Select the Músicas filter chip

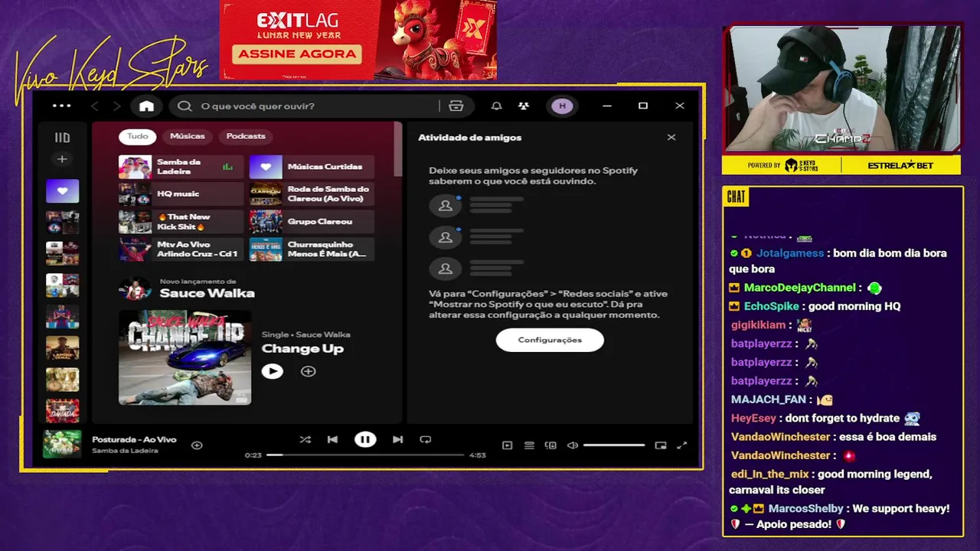coord(188,136)
